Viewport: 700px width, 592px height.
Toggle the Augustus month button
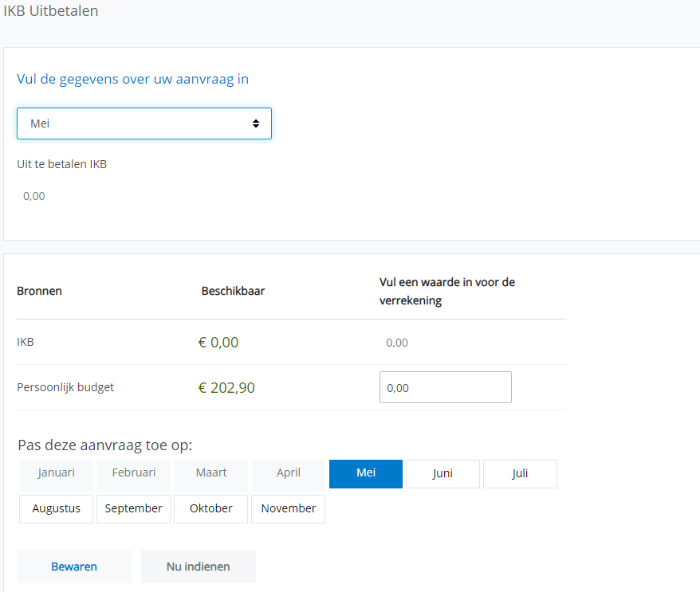[56, 509]
